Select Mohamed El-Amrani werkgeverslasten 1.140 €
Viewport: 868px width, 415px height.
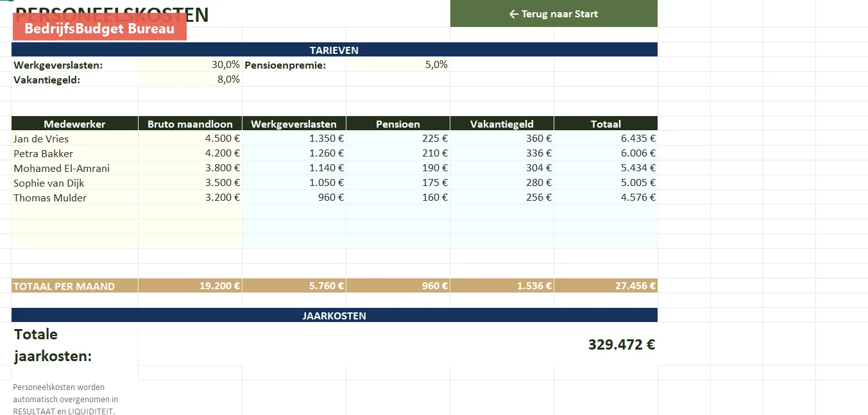pyautogui.click(x=294, y=168)
